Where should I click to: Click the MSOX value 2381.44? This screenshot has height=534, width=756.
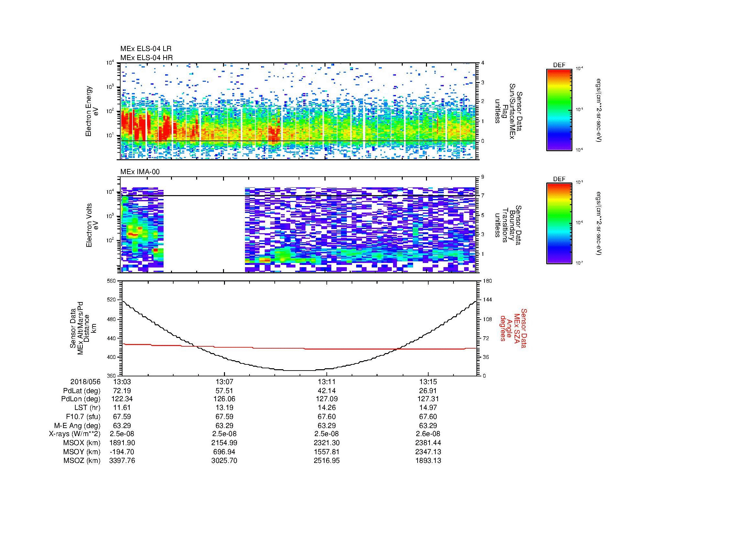pyautogui.click(x=428, y=443)
